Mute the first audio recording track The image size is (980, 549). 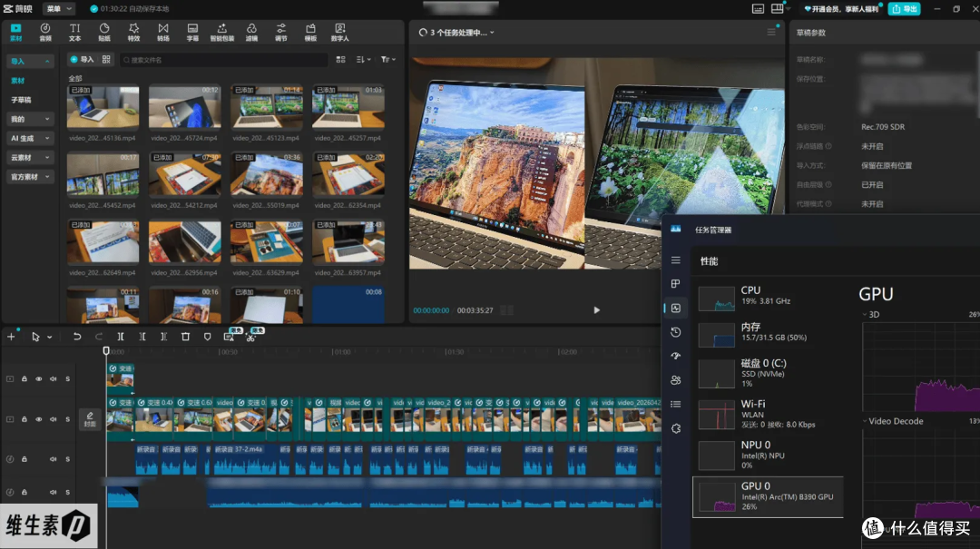point(54,459)
